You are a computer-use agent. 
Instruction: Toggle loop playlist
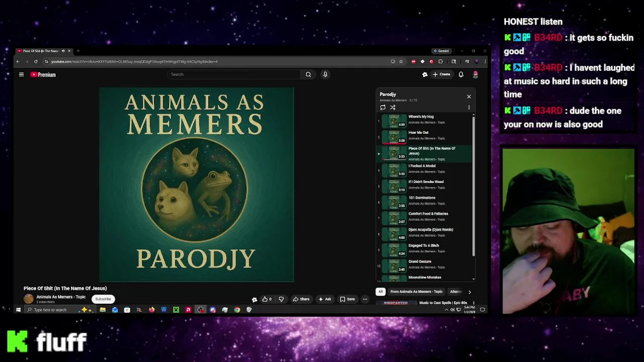(x=383, y=107)
